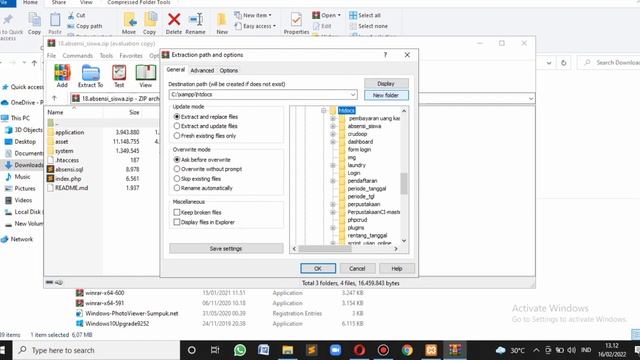
Task: Select Skip existing files option
Action: point(177,178)
